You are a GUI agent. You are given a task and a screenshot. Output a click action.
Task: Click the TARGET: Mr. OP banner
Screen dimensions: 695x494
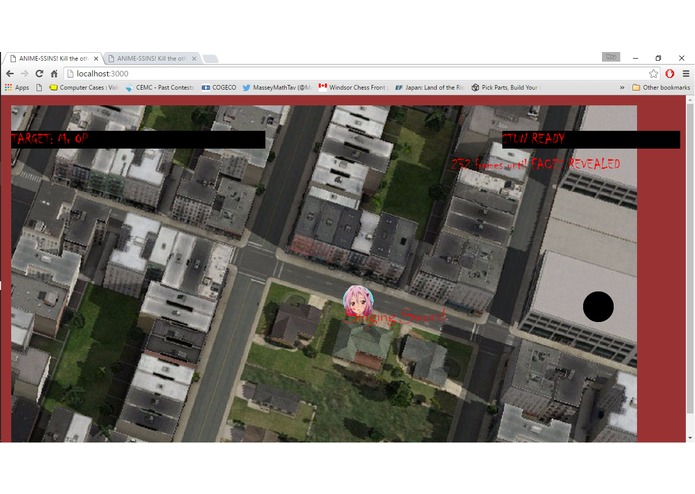[x=138, y=139]
